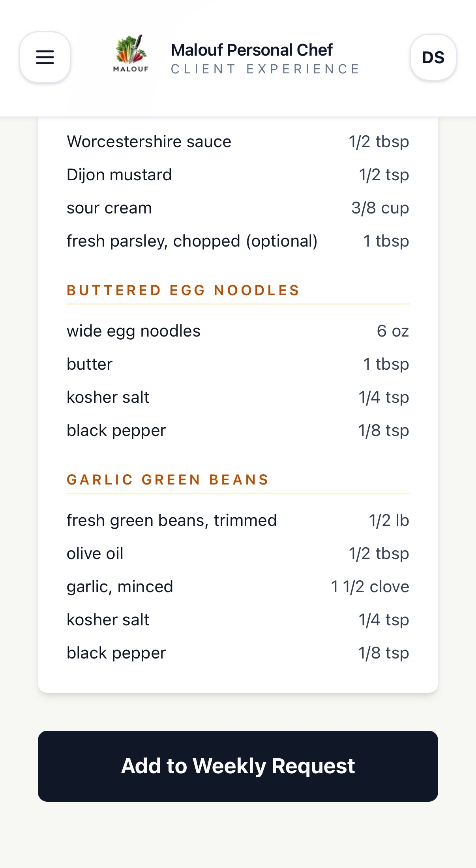The image size is (476, 868).
Task: Click Add to Weekly Request button
Action: click(238, 766)
